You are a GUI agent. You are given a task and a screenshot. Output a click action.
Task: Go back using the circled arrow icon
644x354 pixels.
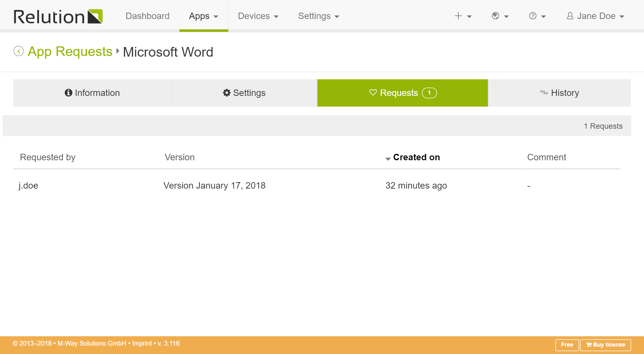point(19,51)
